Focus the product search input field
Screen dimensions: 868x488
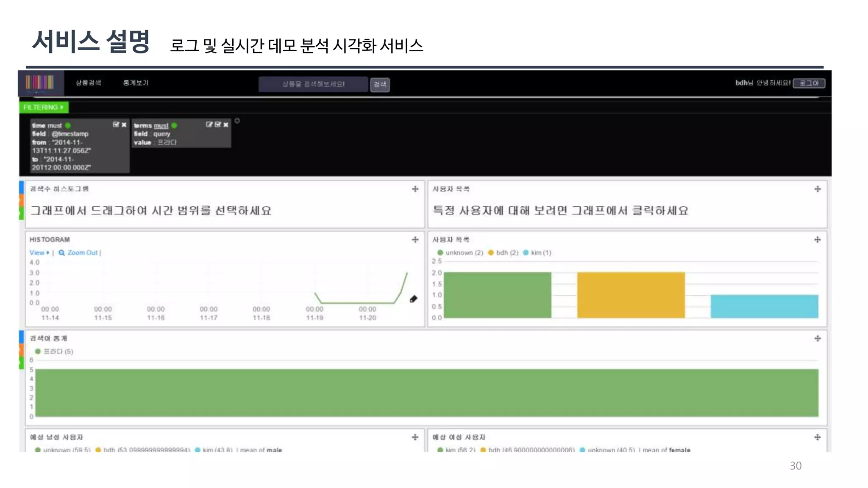tap(313, 84)
